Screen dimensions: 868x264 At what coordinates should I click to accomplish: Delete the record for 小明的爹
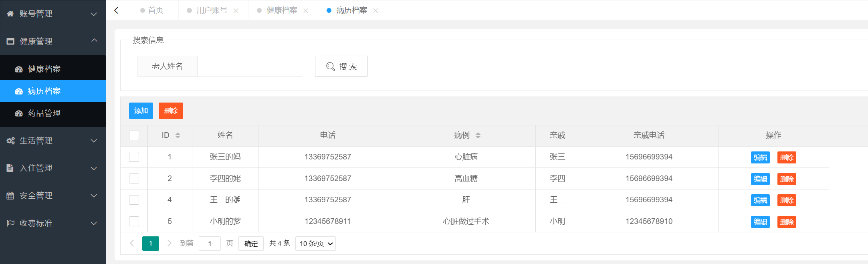click(787, 222)
